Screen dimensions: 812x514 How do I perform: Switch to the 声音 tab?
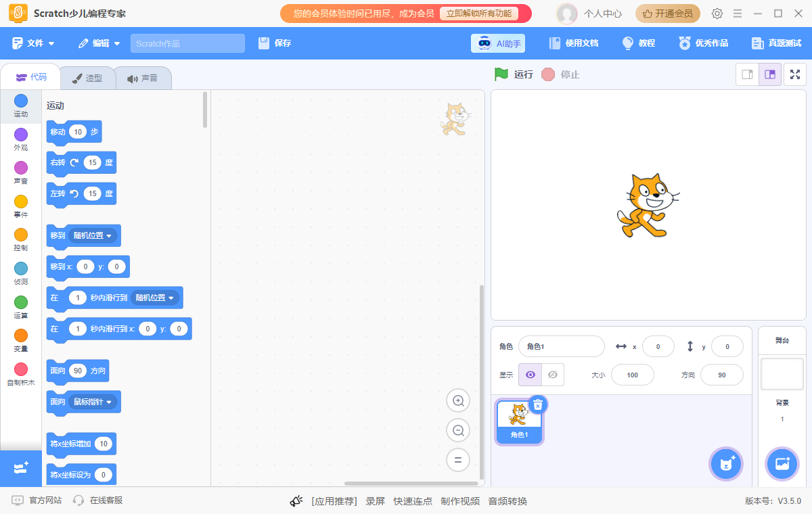click(143, 77)
